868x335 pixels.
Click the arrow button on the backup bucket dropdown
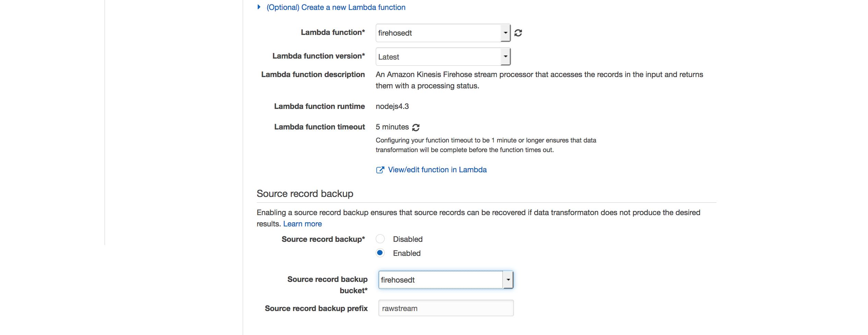(x=508, y=280)
